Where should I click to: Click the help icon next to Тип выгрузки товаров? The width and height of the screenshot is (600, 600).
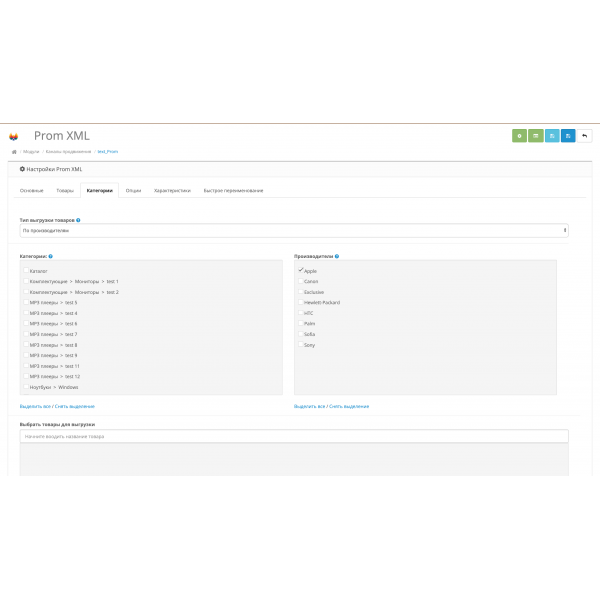78,220
